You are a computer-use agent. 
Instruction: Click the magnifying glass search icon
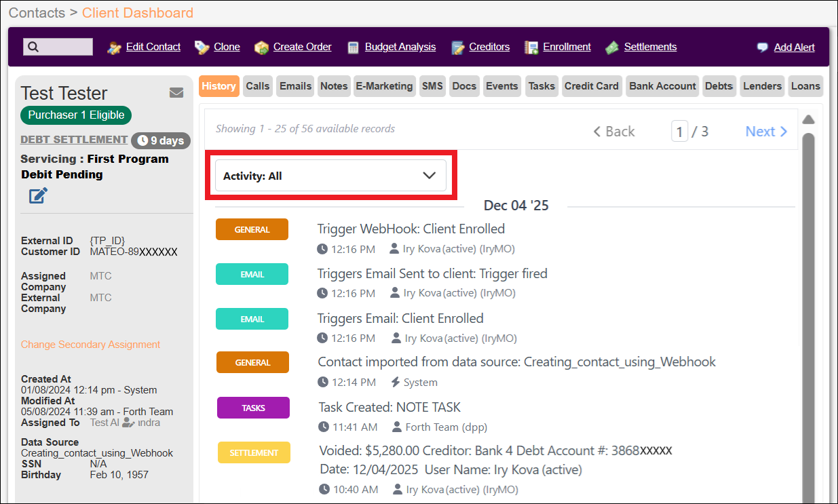coord(33,47)
